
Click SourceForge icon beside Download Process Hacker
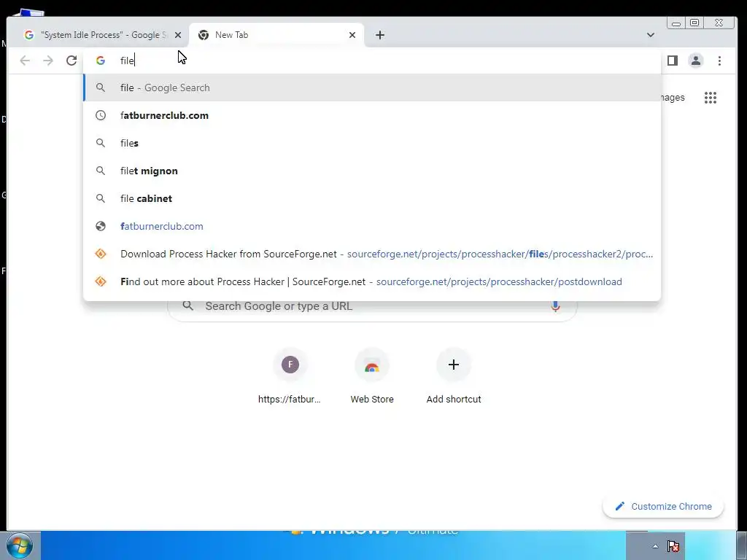101,254
